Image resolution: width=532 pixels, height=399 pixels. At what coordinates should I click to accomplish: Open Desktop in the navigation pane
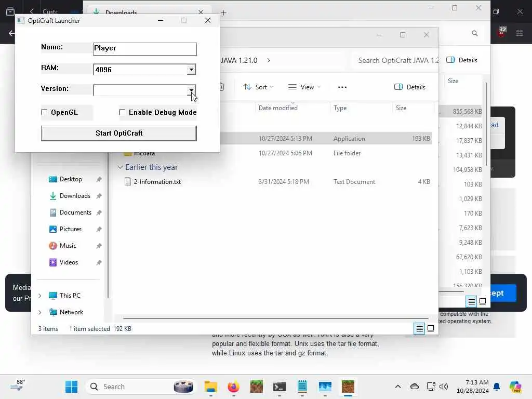[x=71, y=179]
